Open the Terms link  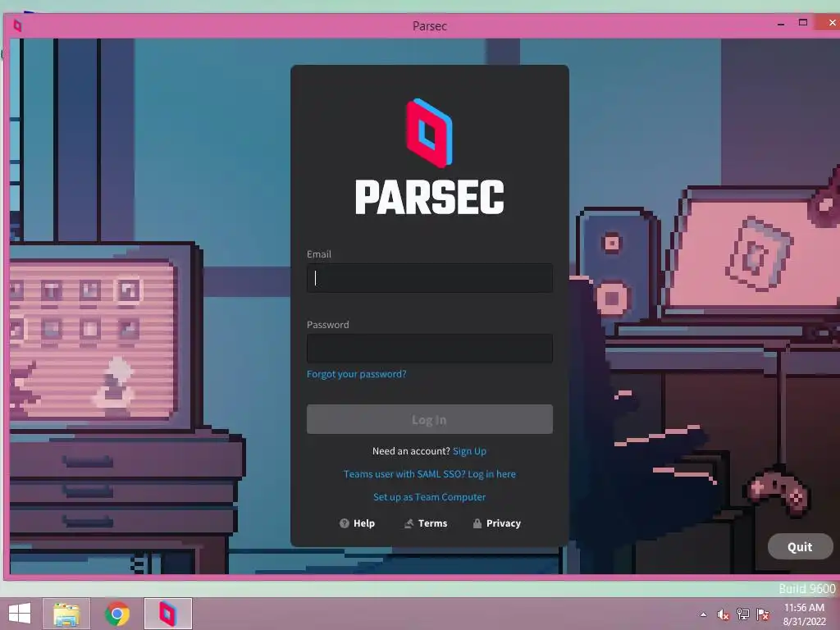426,523
